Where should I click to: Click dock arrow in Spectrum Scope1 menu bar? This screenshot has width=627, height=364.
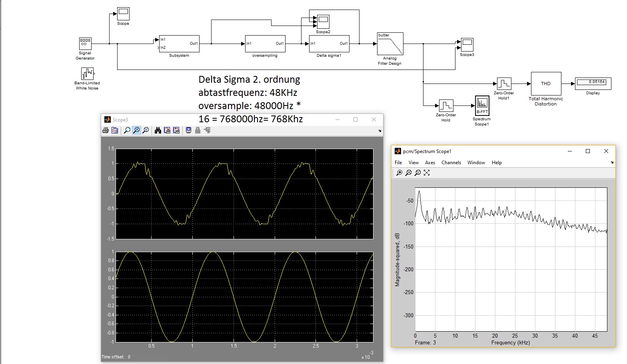612,163
